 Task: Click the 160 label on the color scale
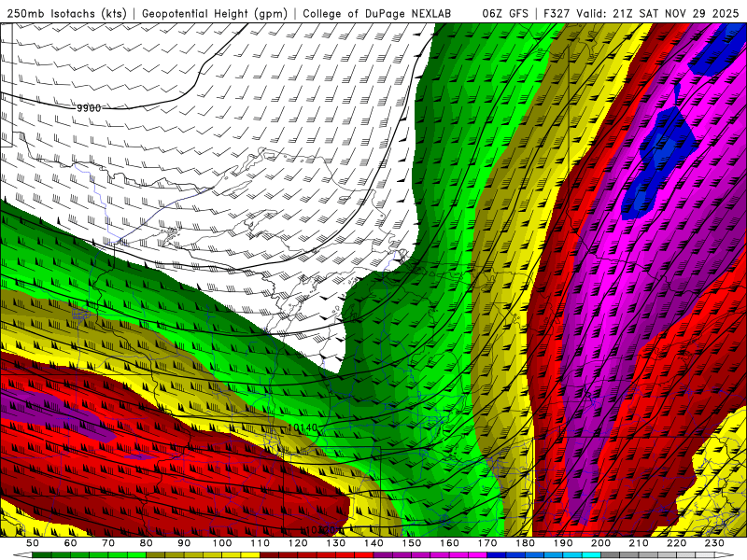point(449,543)
